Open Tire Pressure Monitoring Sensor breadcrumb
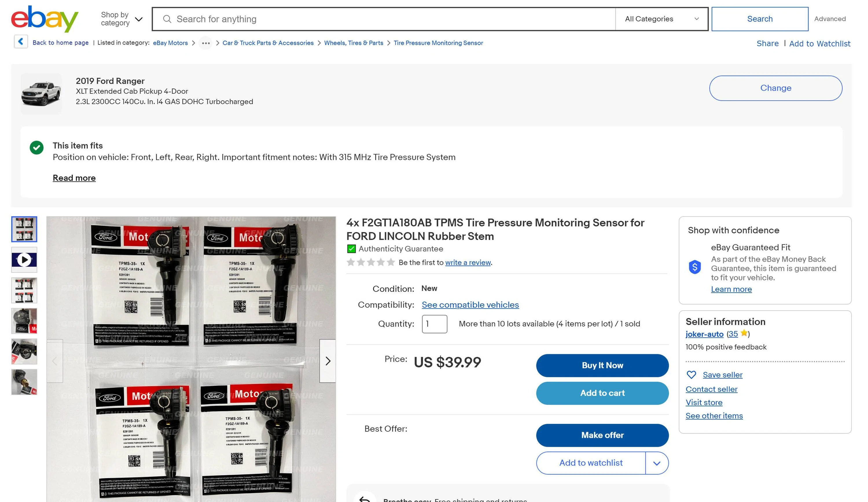This screenshot has height=502, width=868. [x=438, y=43]
